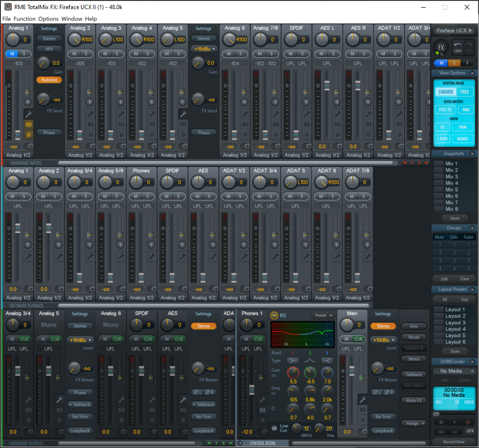Switch routing mode to FREE
479x448 pixels.
(x=464, y=92)
